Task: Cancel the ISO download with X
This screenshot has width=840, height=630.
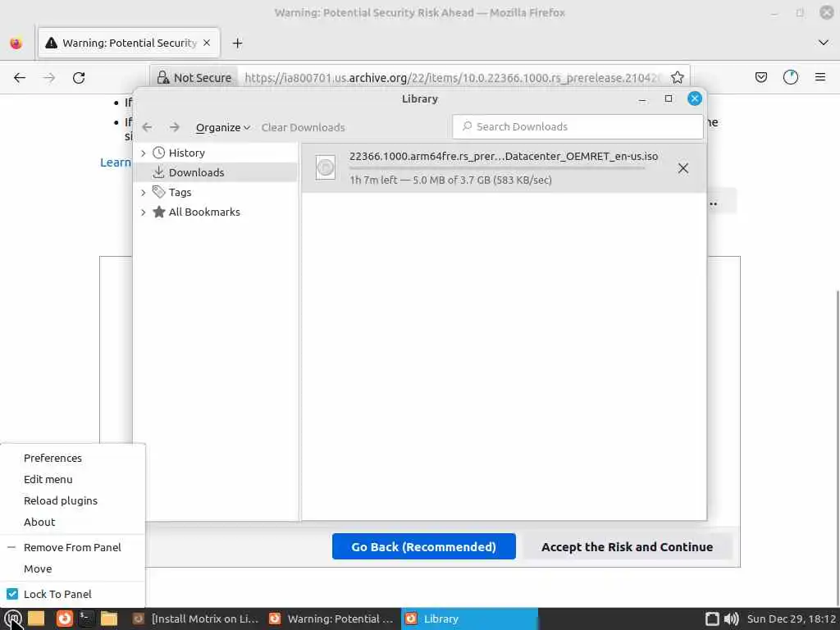Action: (683, 168)
